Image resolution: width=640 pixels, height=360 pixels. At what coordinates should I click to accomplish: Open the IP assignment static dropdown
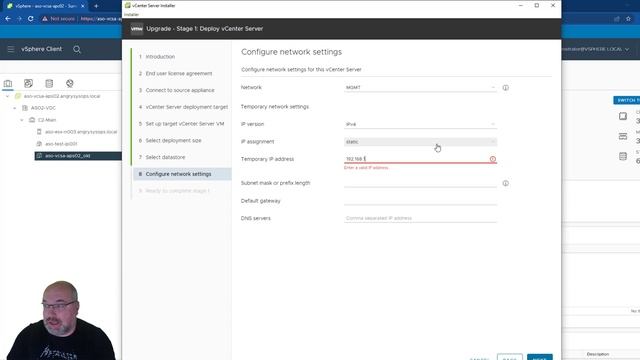[x=420, y=142]
